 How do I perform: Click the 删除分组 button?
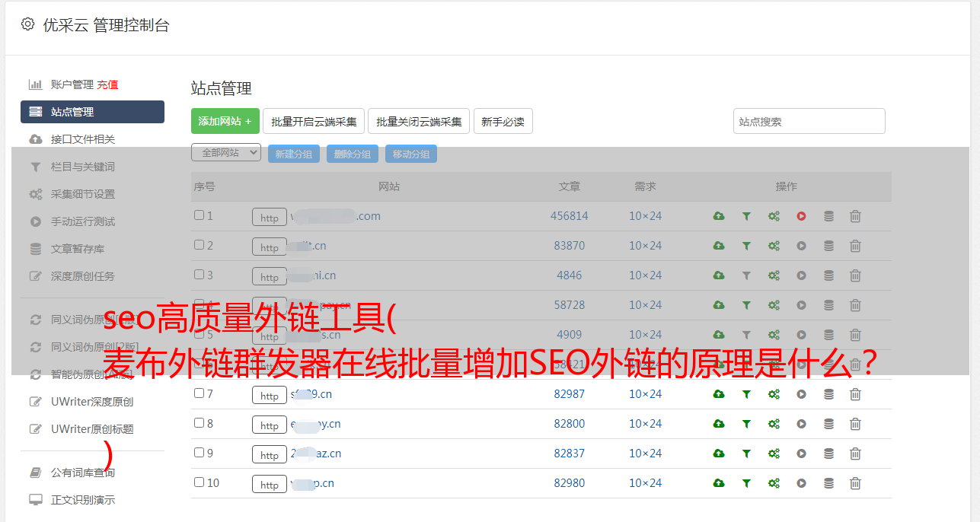pyautogui.click(x=353, y=154)
